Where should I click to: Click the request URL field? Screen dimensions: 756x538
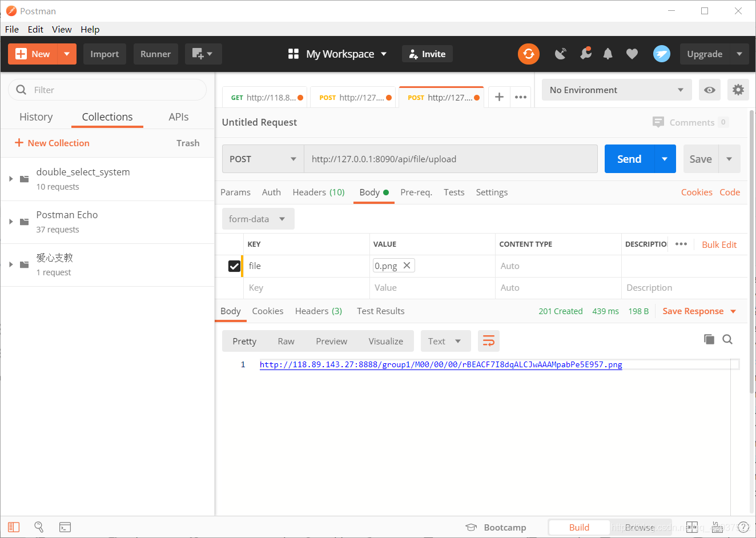451,159
